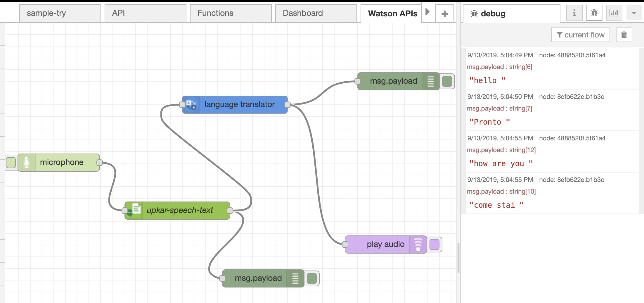Click the play audio node input port
Screen dimensions: 644x303
click(x=345, y=245)
